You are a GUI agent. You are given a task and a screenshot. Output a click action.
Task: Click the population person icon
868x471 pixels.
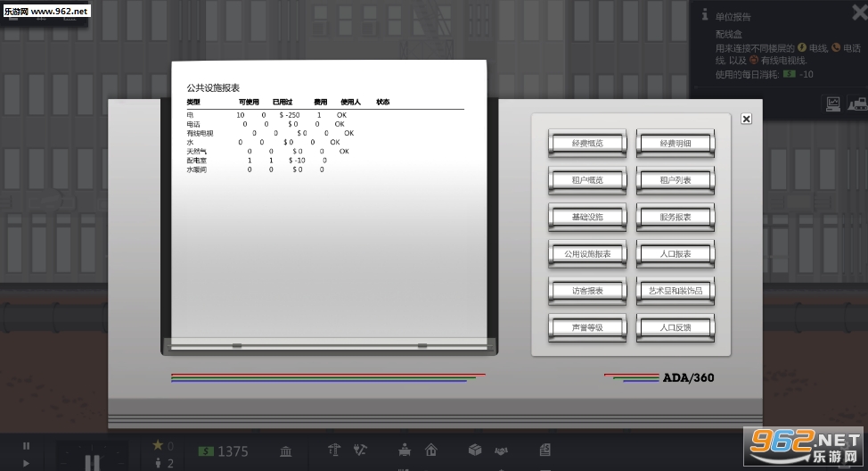[159, 462]
